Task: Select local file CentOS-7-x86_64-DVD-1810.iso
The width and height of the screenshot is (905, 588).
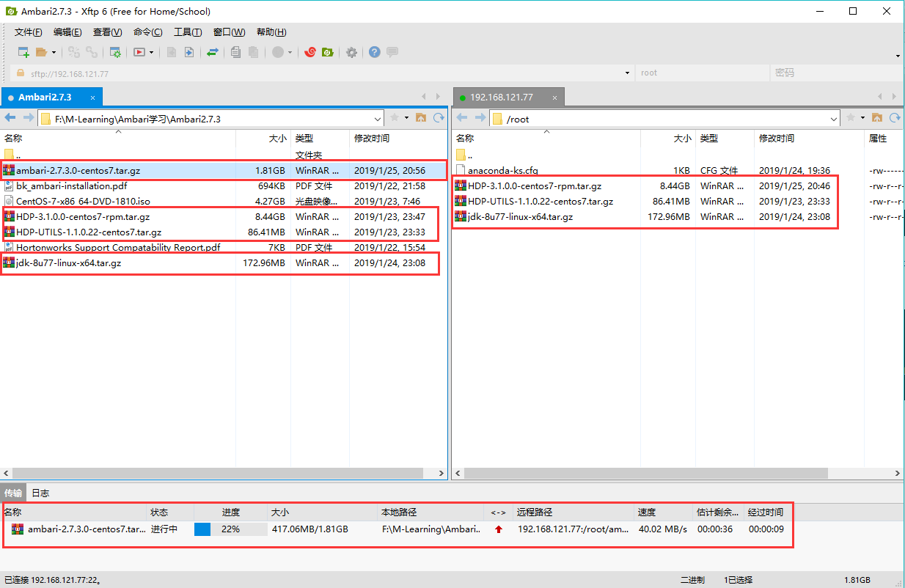Action: point(223,201)
